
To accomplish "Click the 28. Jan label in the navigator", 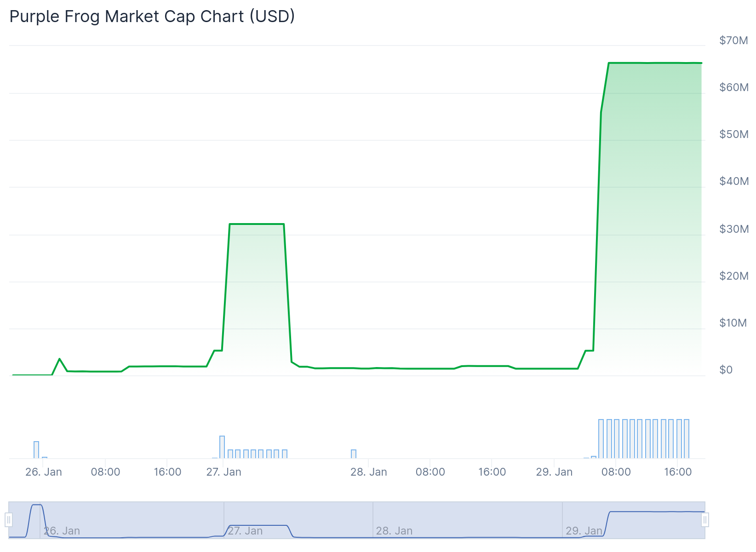I will coord(394,531).
